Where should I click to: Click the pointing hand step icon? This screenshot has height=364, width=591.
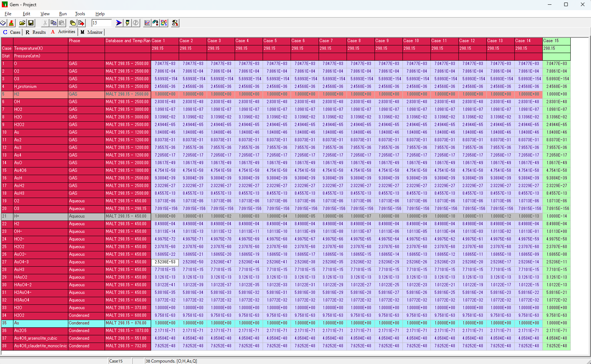tap(127, 23)
